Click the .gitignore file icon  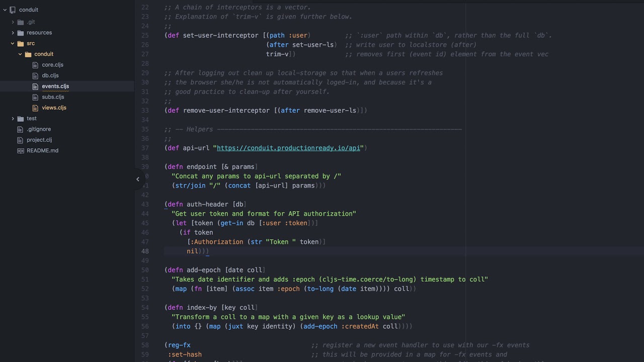pyautogui.click(x=20, y=129)
